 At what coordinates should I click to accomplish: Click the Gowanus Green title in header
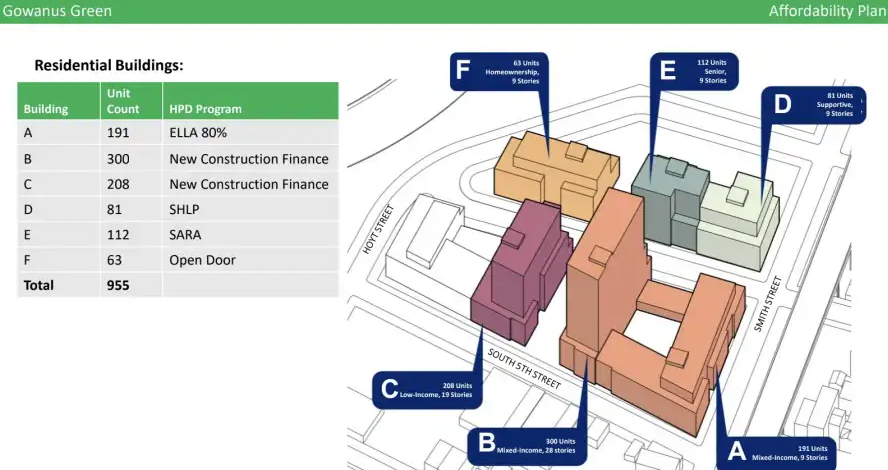57,11
